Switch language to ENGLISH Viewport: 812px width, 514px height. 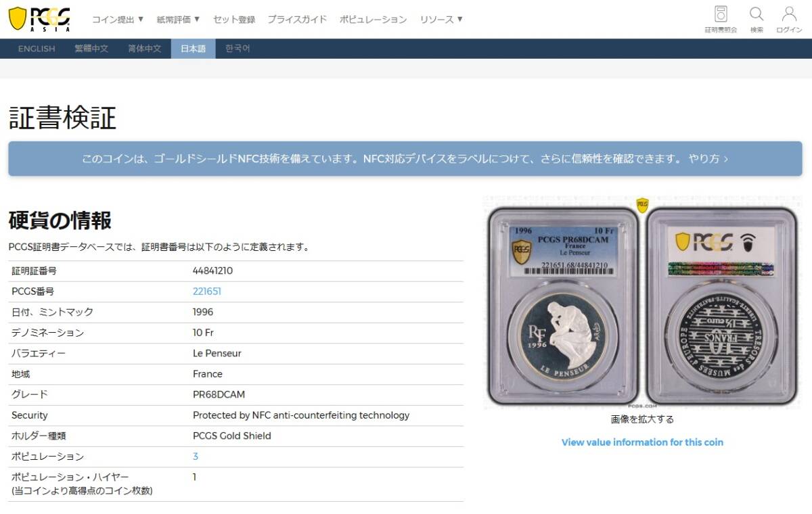[37, 49]
